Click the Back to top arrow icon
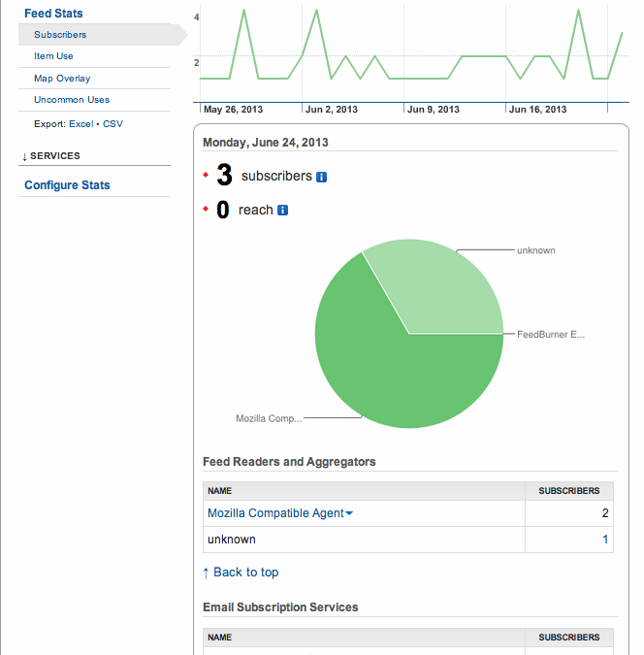Viewport: 644px width, 655px height. [206, 573]
